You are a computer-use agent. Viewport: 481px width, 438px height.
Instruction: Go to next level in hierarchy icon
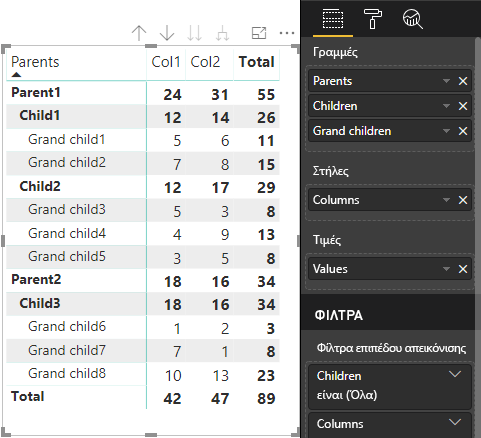pyautogui.click(x=194, y=33)
